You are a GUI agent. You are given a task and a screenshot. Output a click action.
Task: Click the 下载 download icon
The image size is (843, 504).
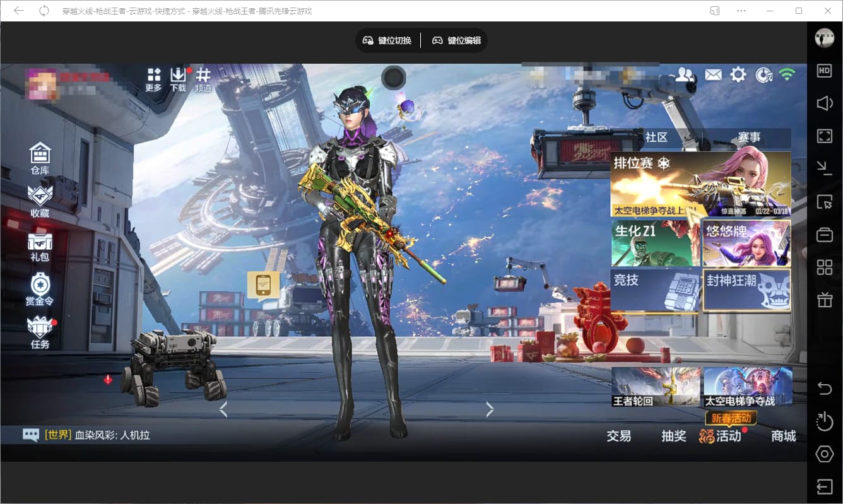click(179, 80)
